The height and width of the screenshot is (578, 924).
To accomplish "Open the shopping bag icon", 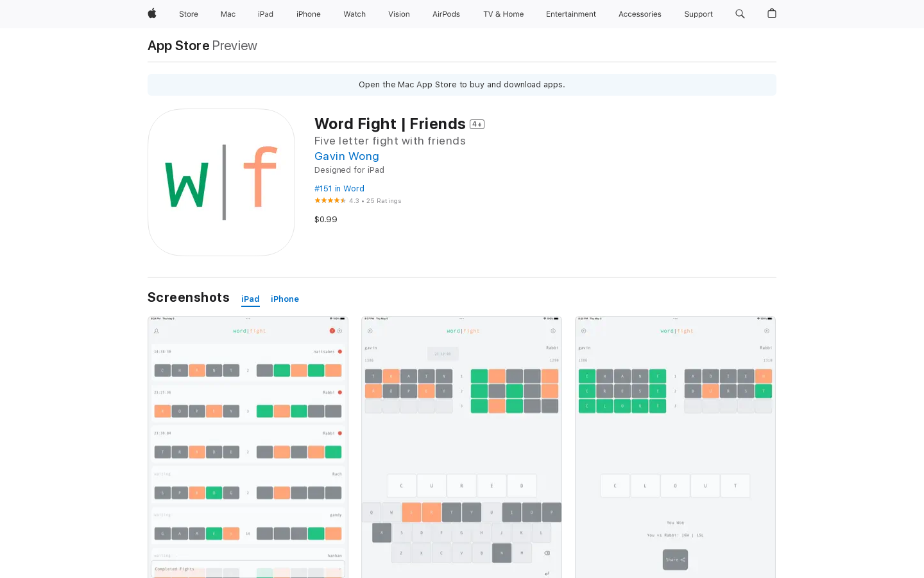I will (x=772, y=13).
